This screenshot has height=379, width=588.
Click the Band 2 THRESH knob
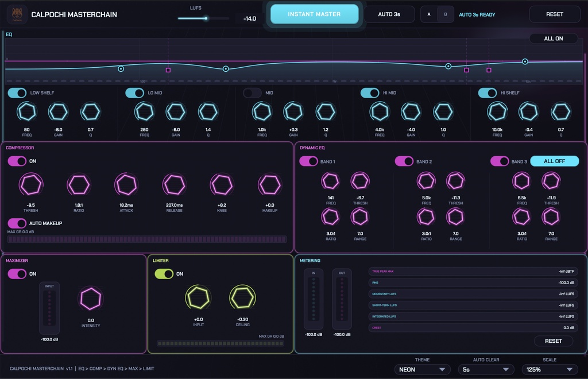pyautogui.click(x=455, y=181)
